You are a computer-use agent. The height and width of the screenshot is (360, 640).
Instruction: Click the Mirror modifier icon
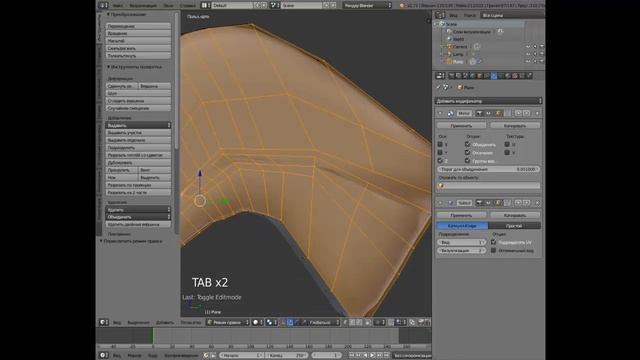tap(450, 113)
